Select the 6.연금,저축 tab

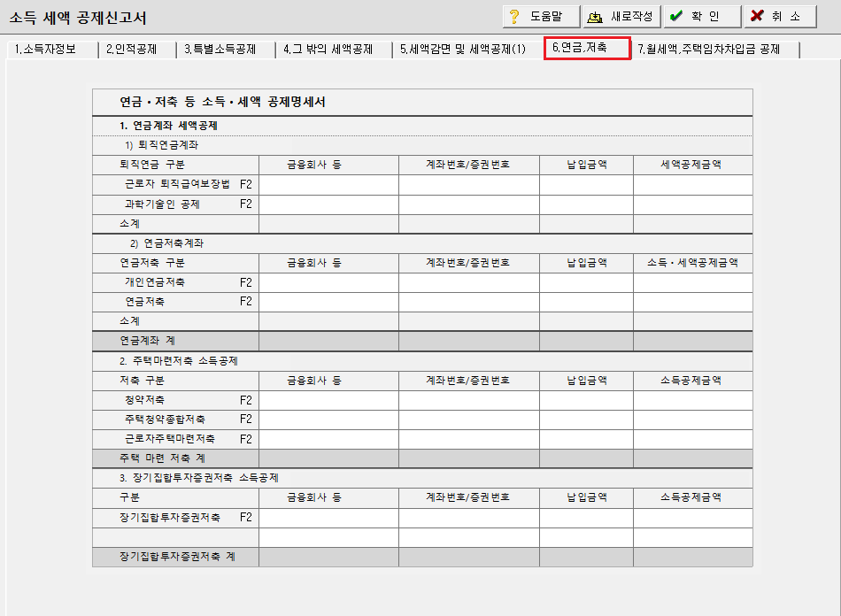coord(587,49)
